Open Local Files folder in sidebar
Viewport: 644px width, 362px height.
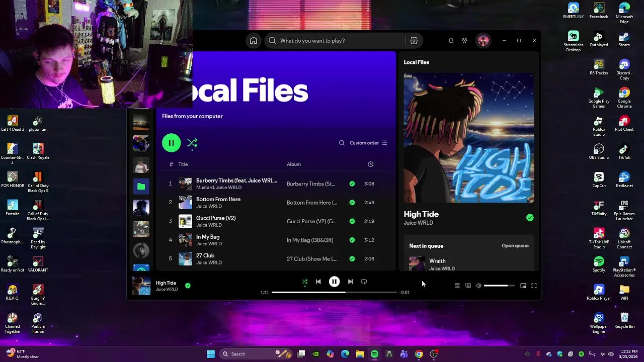point(141,187)
